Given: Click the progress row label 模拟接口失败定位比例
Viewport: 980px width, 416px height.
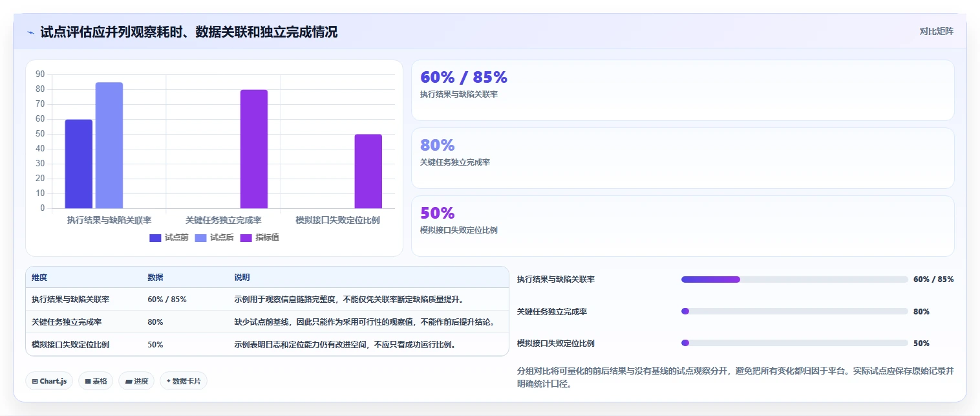Looking at the screenshot, I should coord(556,343).
